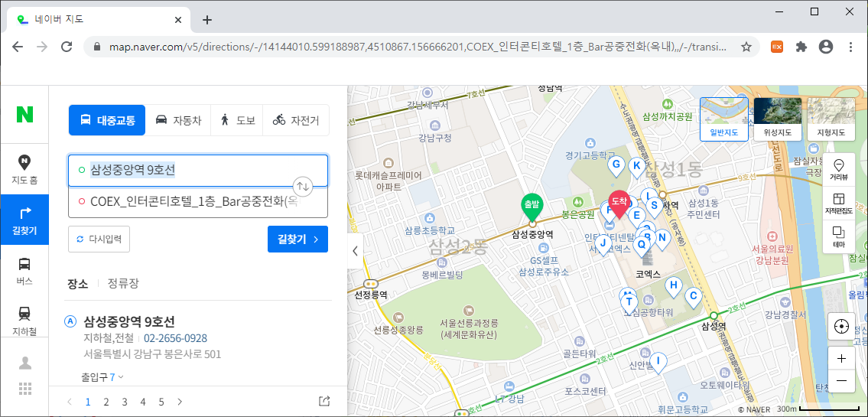
Task: Switch to 위성지도 satellite map view
Action: coord(778,119)
